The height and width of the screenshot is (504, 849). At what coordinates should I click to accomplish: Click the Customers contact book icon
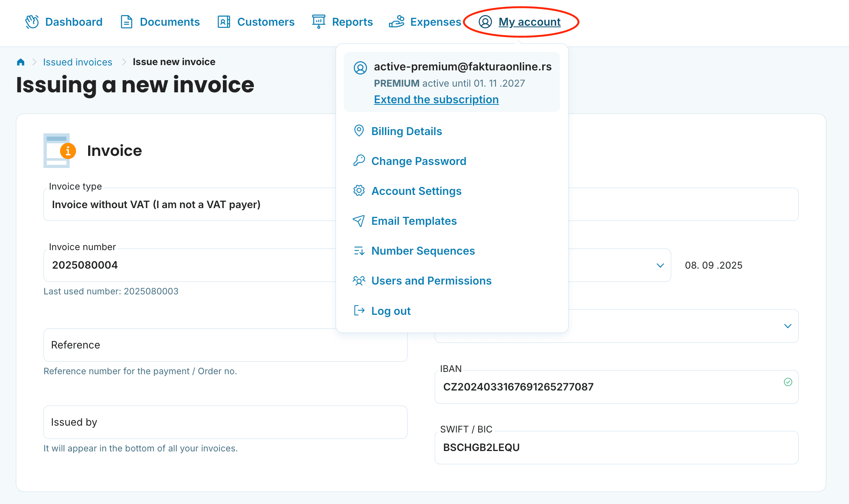point(224,22)
